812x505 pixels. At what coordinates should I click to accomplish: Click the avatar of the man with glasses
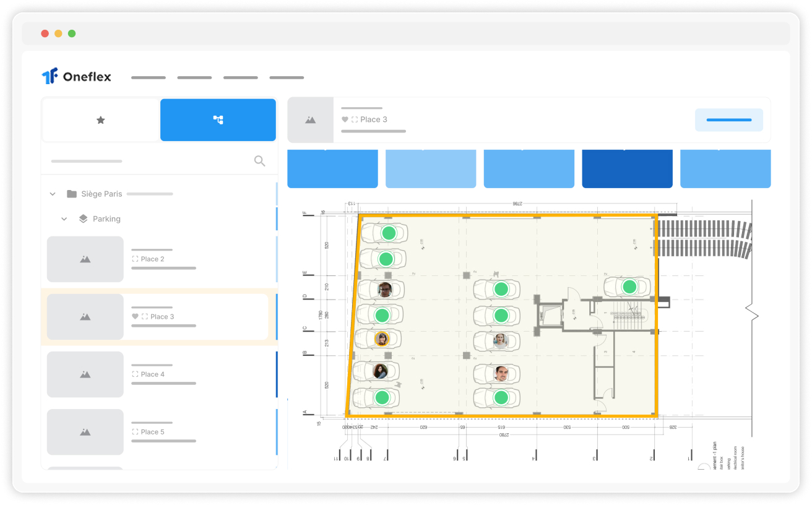tap(384, 289)
